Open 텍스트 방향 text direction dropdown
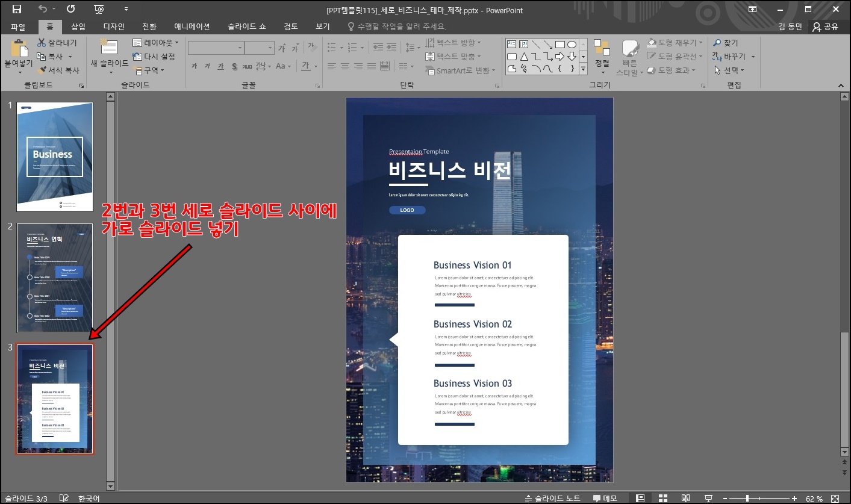The height and width of the screenshot is (504, 851). [x=453, y=43]
